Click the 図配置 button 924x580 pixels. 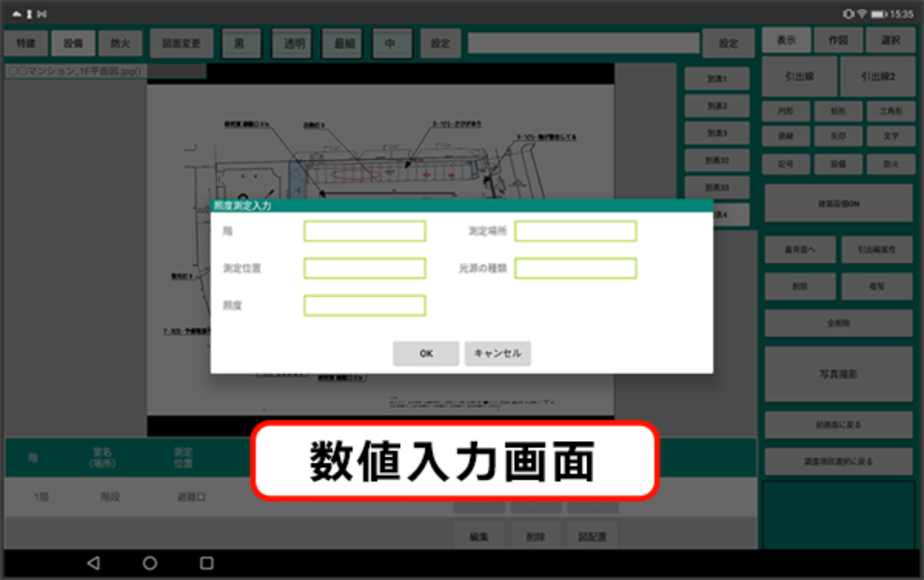pyautogui.click(x=592, y=537)
